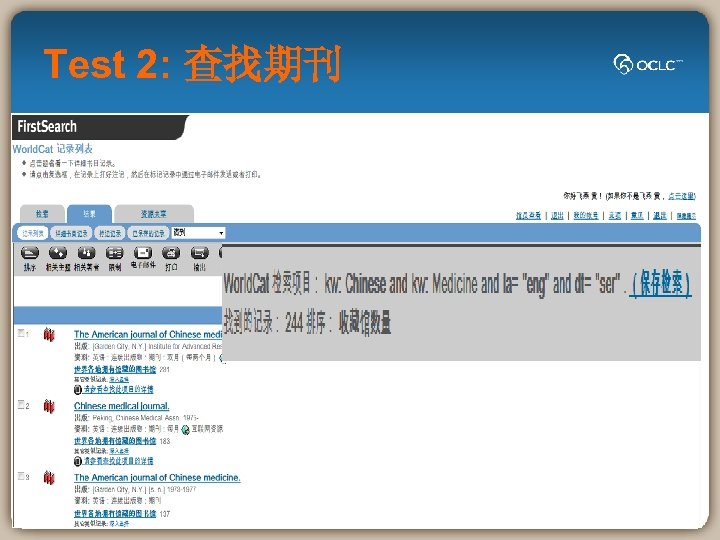
Task: Tick the checkbox for record 1
Action: point(21,333)
